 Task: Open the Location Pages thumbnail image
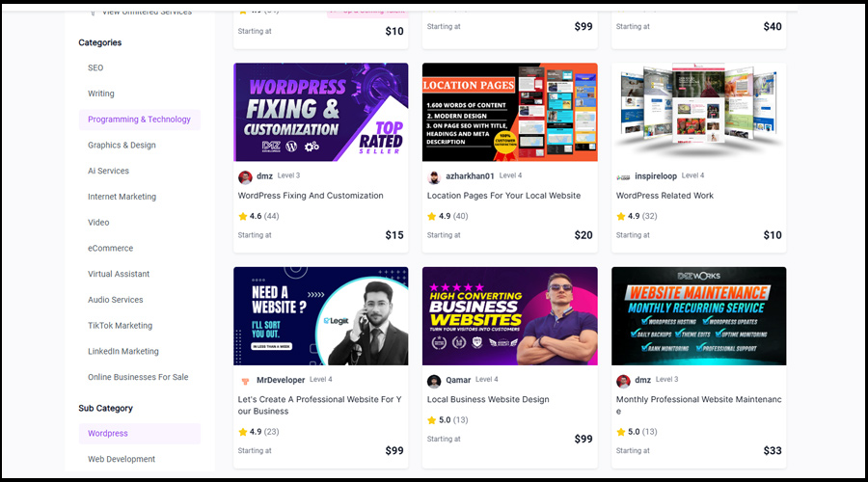(x=510, y=113)
